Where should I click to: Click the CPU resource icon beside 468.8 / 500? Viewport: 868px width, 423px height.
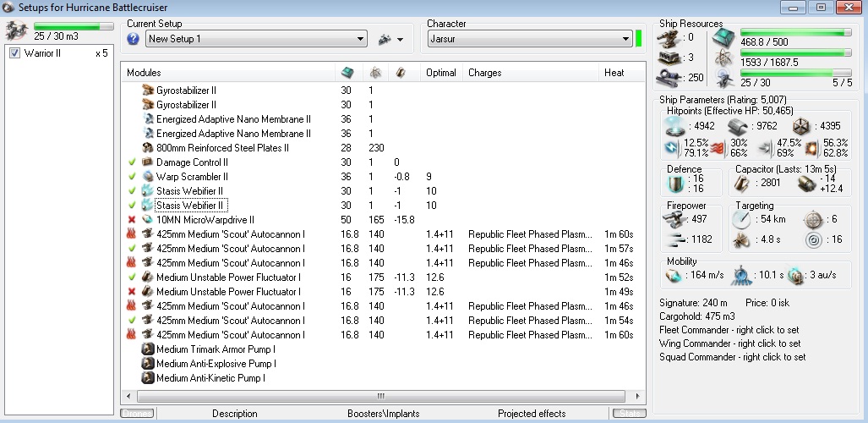[x=723, y=37]
